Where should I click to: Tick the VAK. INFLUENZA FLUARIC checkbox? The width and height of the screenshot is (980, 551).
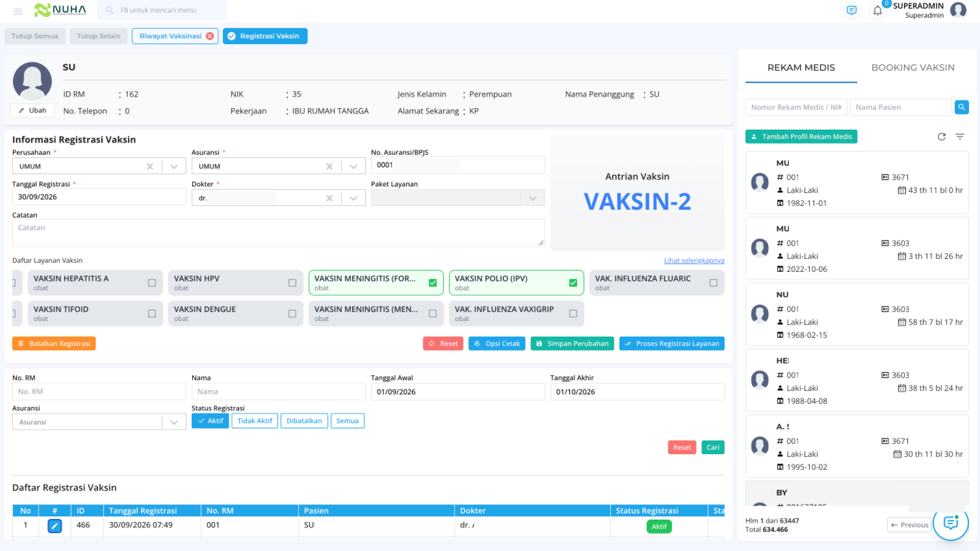713,283
